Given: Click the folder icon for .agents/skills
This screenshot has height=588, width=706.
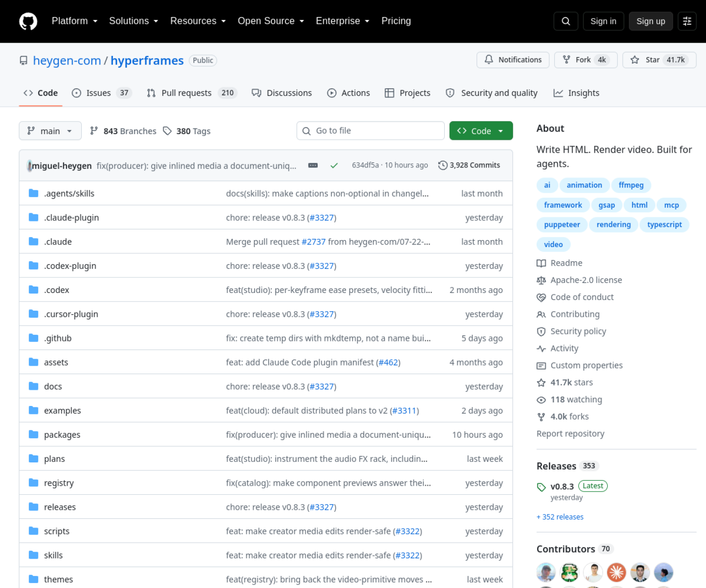Looking at the screenshot, I should pos(34,193).
